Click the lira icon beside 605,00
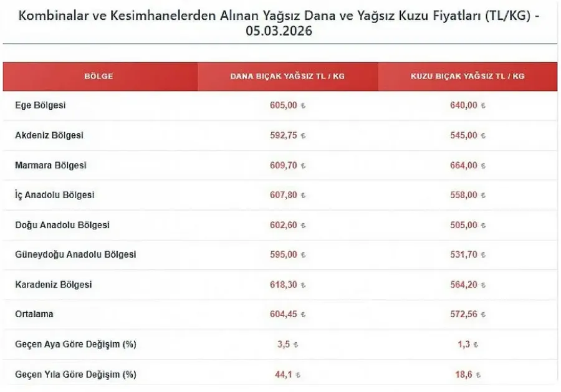The image size is (561, 392). 304,106
